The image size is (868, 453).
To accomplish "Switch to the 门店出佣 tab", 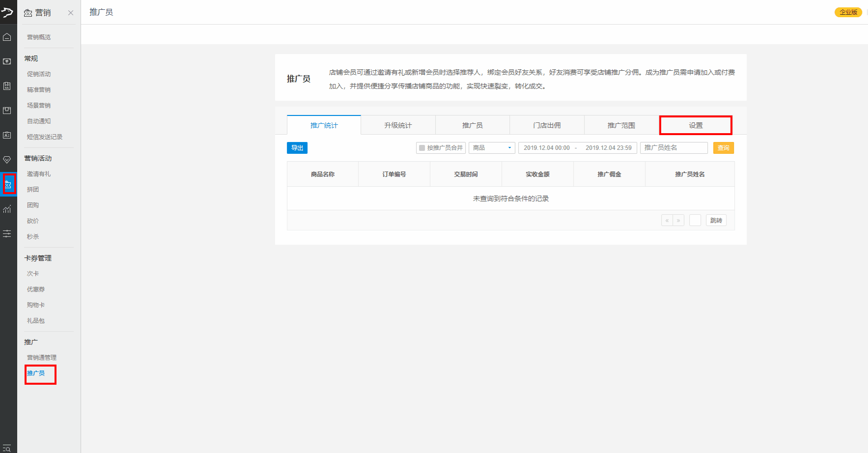I will 547,125.
